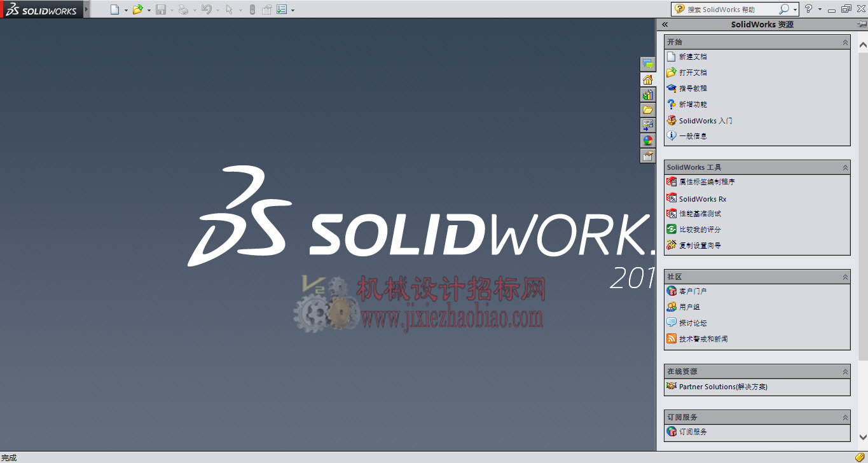Pin the SolidWorks 资源 task pane
868x463 pixels.
(x=861, y=24)
